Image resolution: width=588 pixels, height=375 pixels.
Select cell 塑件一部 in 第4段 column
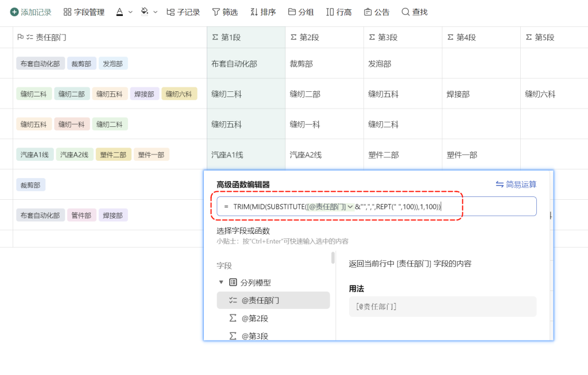pos(481,154)
